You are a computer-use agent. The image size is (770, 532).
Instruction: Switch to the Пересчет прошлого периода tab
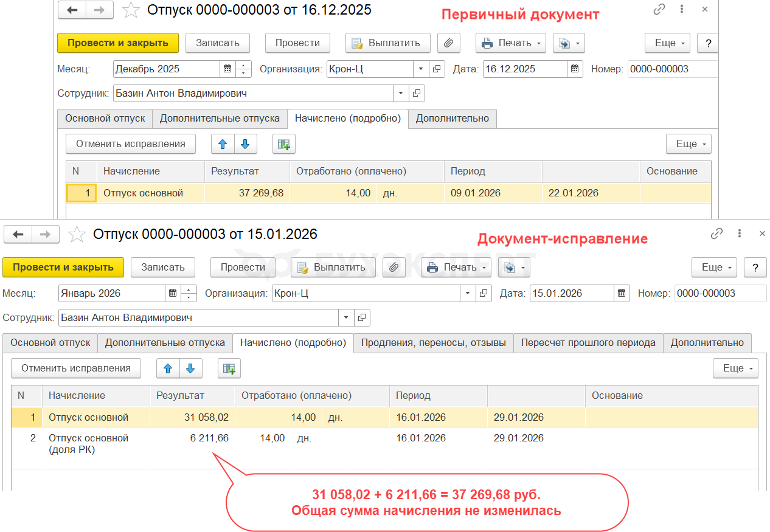tap(588, 343)
